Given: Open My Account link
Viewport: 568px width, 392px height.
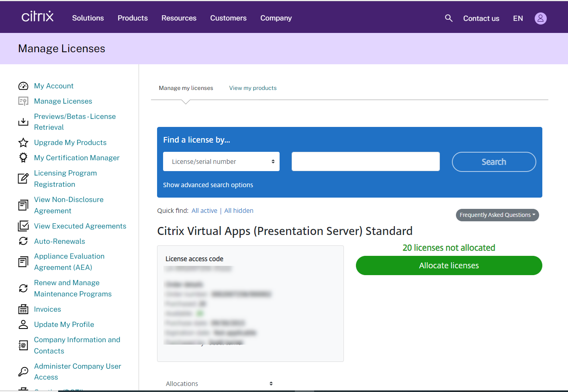Looking at the screenshot, I should tap(54, 86).
